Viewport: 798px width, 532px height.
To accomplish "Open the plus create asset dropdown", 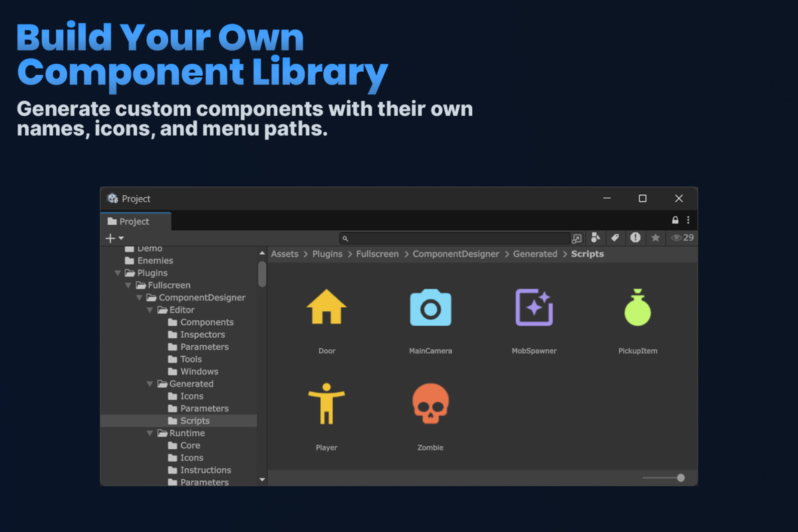I will pyautogui.click(x=114, y=238).
